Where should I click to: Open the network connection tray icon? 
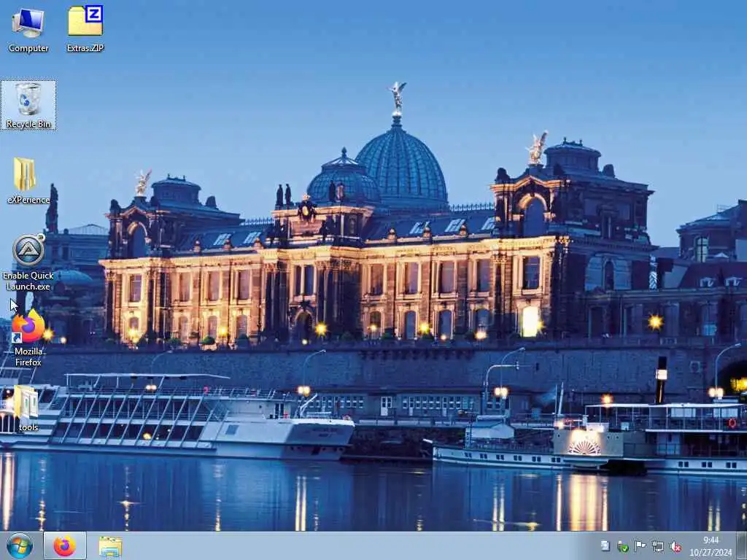[x=658, y=547]
